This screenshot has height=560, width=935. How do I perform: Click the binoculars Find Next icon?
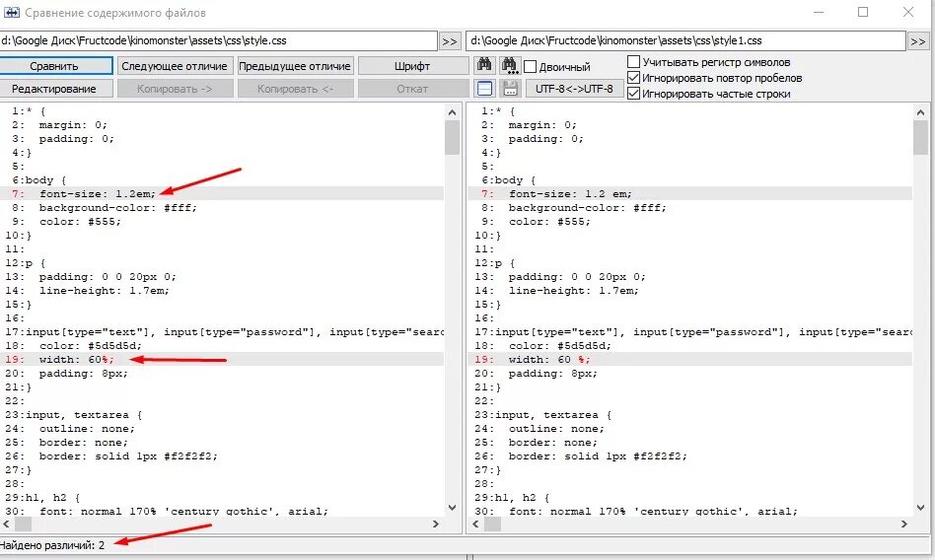510,65
